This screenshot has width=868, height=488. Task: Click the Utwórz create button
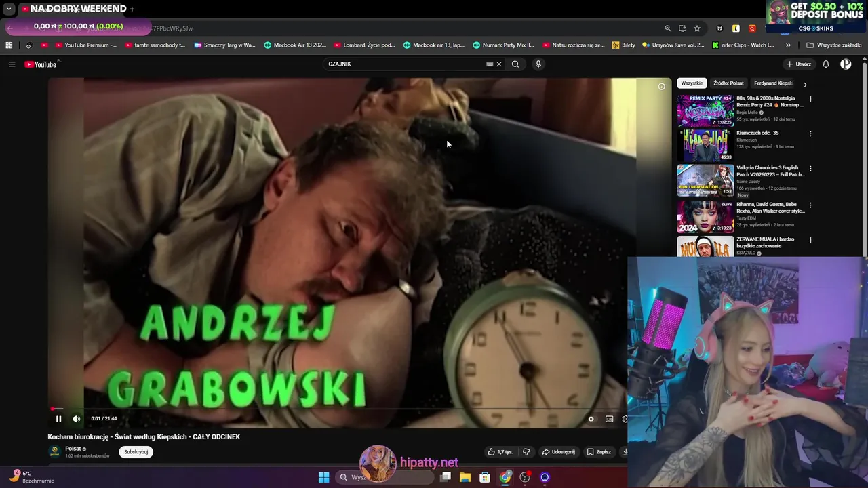point(799,64)
